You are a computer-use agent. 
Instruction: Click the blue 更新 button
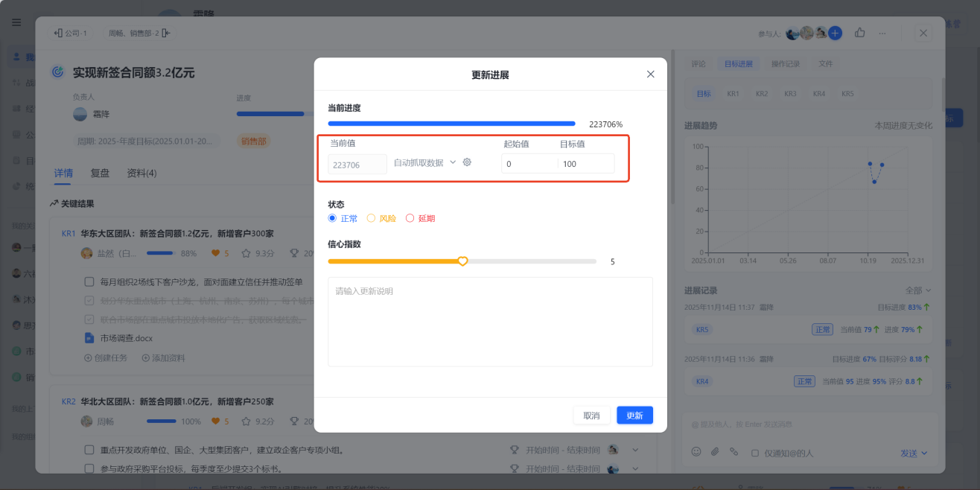634,416
